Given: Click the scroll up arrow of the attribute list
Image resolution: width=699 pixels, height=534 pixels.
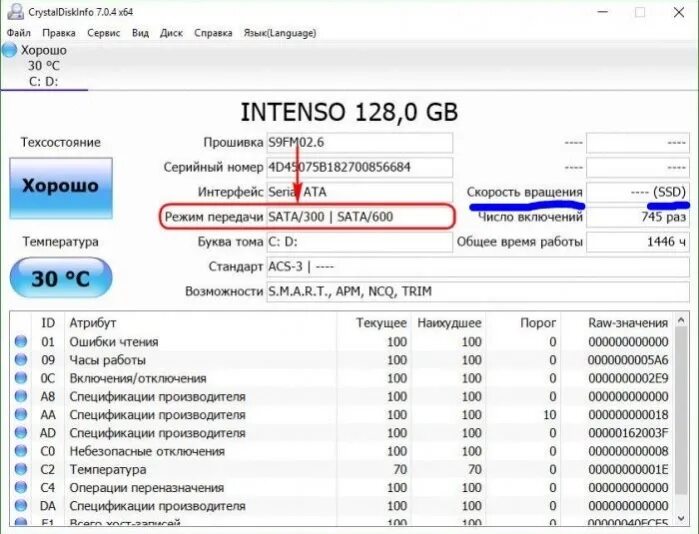Looking at the screenshot, I should click(681, 320).
